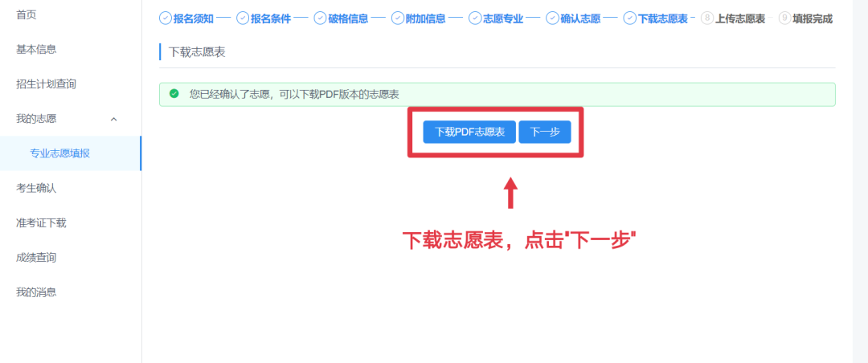This screenshot has width=868, height=363.
Task: Select the 上传志愿表 step label
Action: (x=740, y=18)
